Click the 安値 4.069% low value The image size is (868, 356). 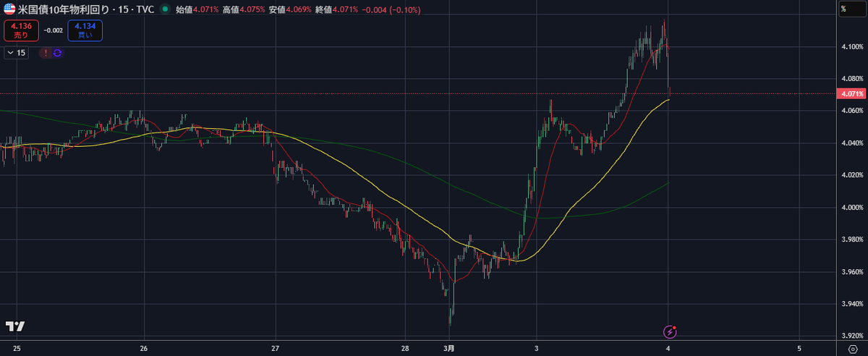(290, 10)
